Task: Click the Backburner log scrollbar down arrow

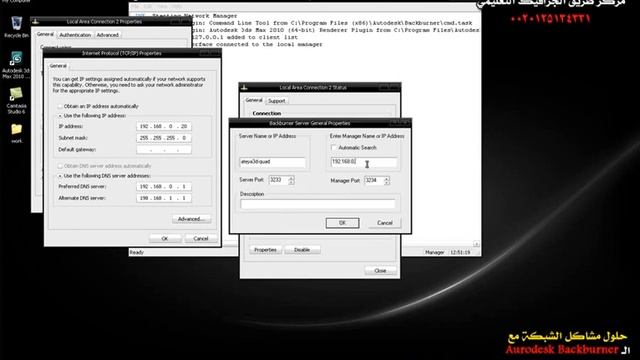Action: click(476, 244)
